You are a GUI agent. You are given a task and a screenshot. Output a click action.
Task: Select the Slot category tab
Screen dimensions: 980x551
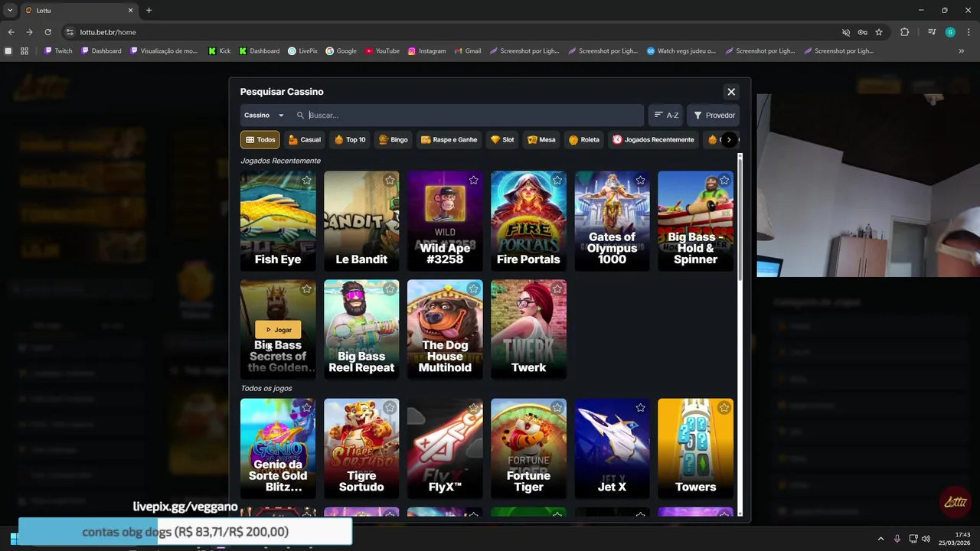click(502, 140)
